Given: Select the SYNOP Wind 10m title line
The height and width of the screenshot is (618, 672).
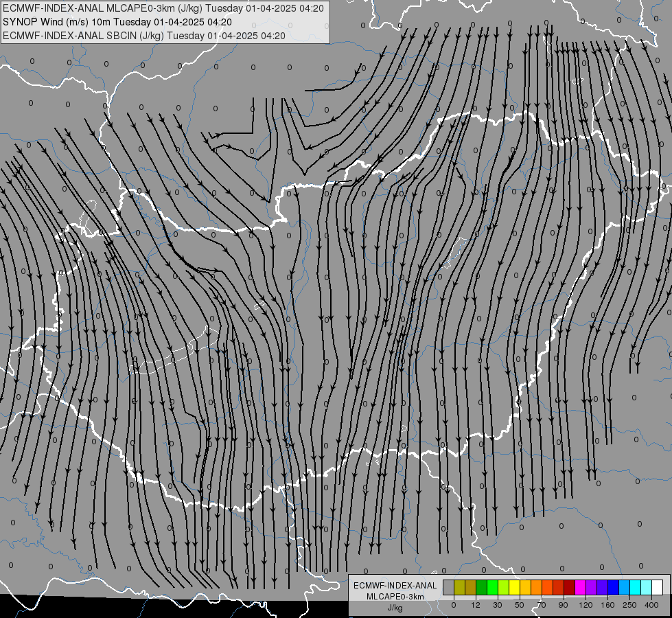Looking at the screenshot, I should pos(117,22).
